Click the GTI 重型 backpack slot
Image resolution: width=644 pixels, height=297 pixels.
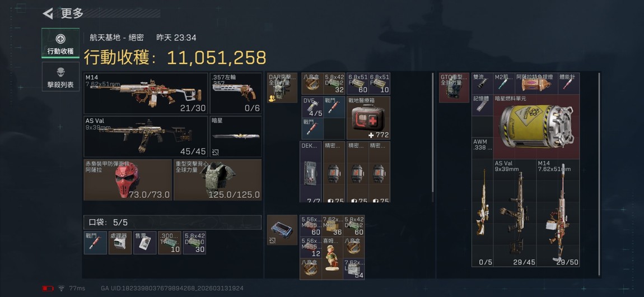(x=454, y=87)
